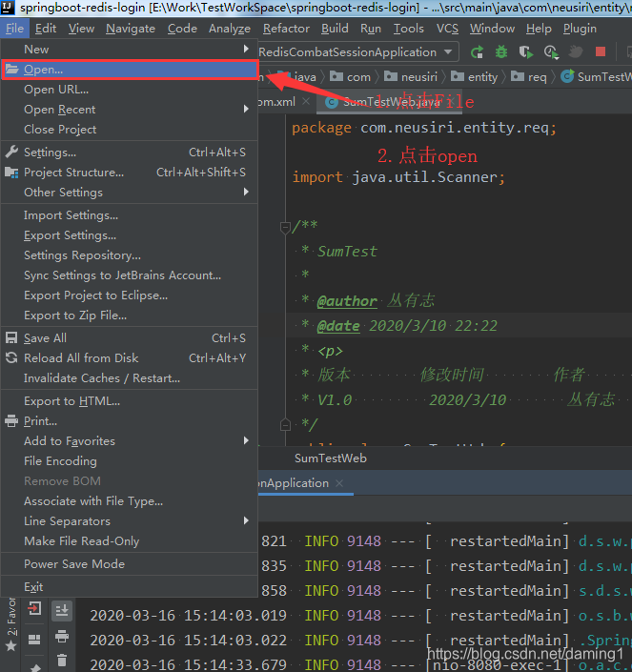
Task: Expand the Add to Favorites submenu arrow
Action: coord(246,440)
